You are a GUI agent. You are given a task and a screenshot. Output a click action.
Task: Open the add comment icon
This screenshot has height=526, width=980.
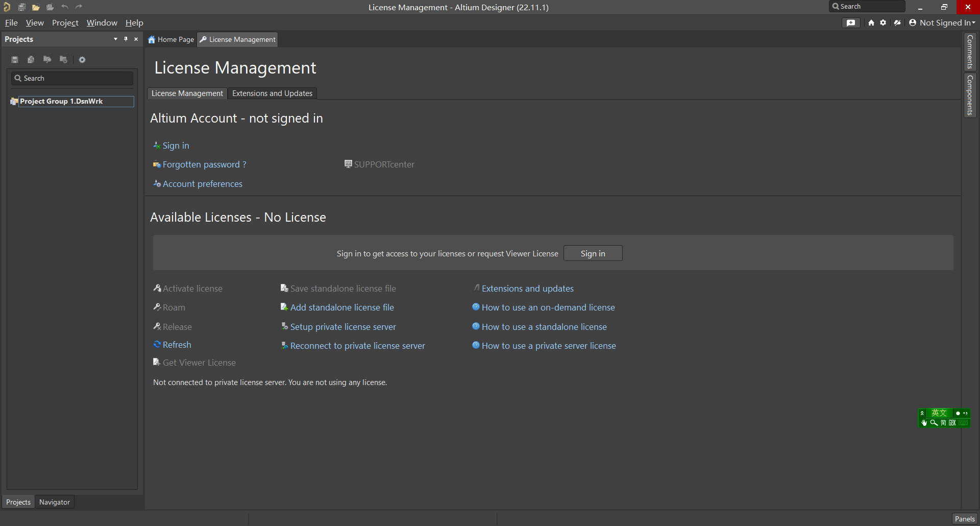850,23
